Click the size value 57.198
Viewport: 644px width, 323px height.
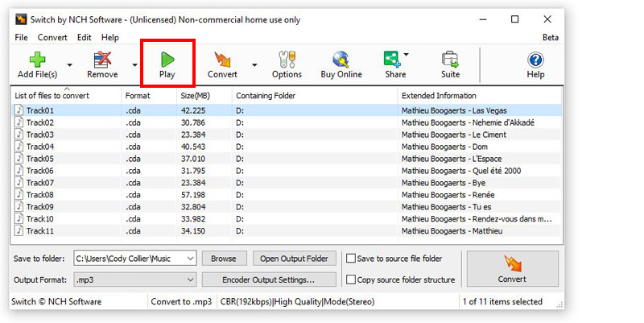pyautogui.click(x=193, y=194)
